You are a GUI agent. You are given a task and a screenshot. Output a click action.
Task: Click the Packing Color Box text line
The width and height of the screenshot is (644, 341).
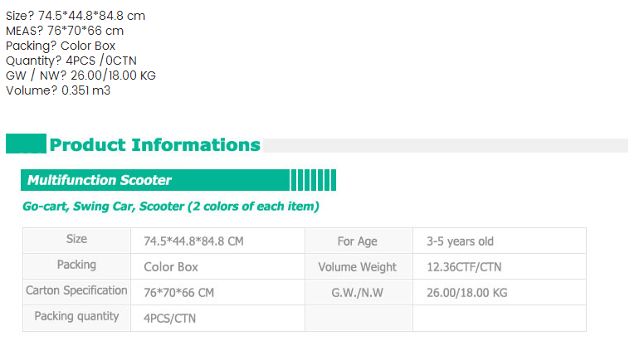pos(61,46)
